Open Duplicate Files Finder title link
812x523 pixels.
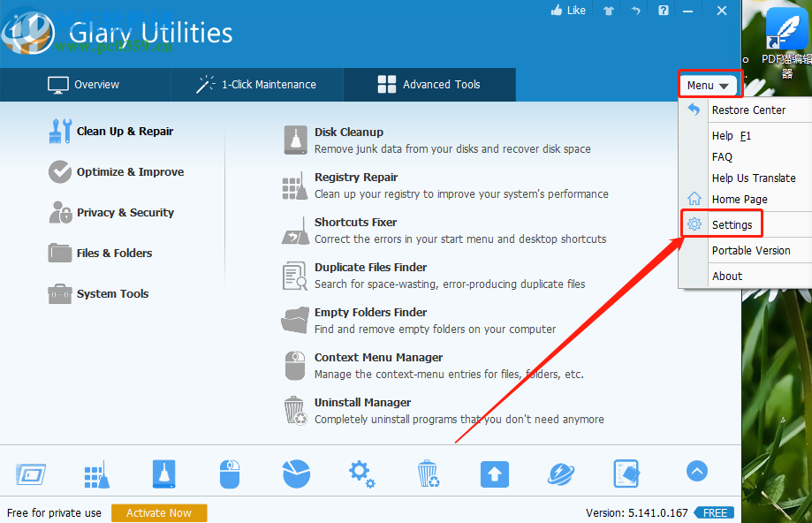pos(371,267)
